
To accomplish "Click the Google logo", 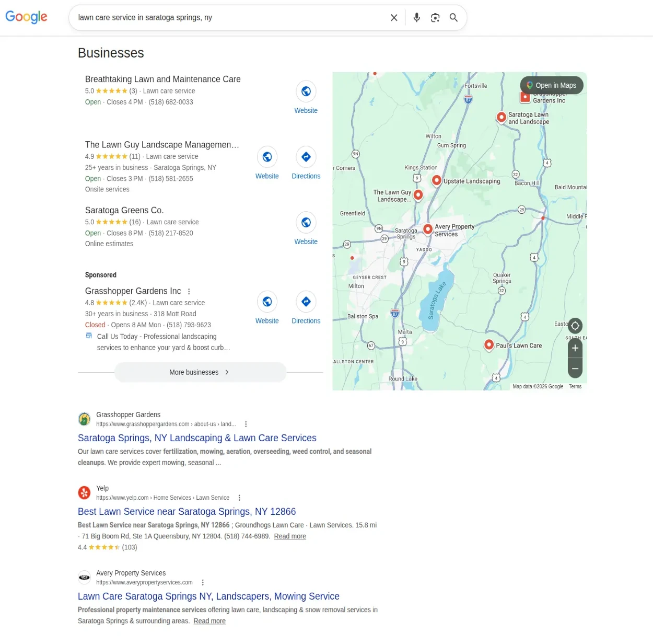I will [26, 17].
